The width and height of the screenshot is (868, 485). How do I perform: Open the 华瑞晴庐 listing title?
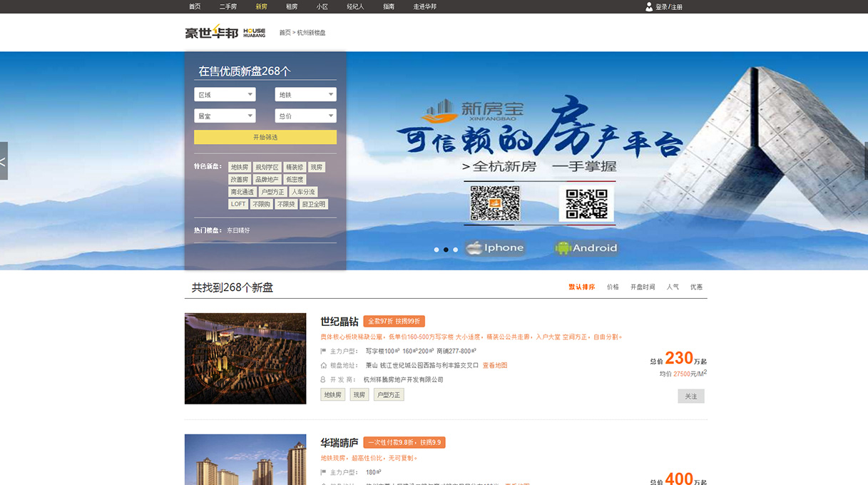(x=339, y=443)
